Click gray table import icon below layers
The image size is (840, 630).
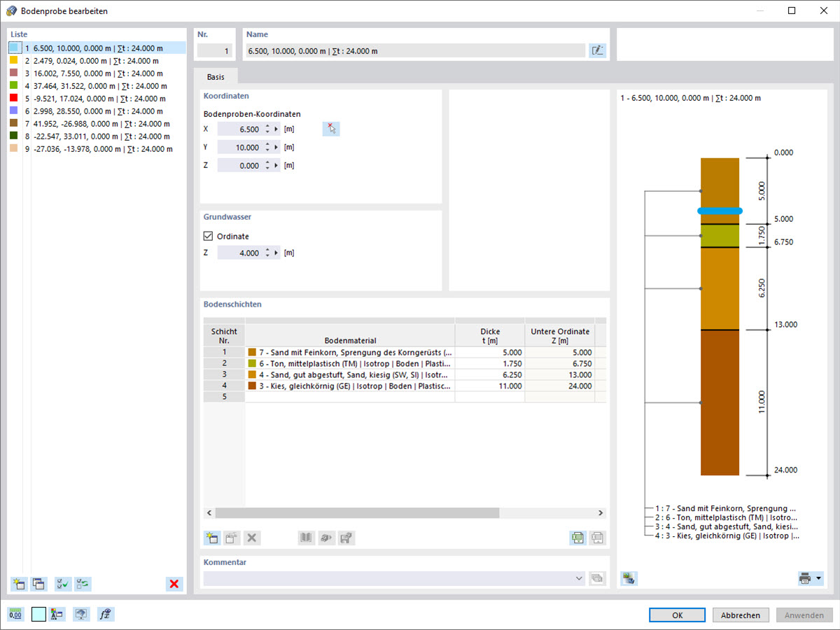597,538
